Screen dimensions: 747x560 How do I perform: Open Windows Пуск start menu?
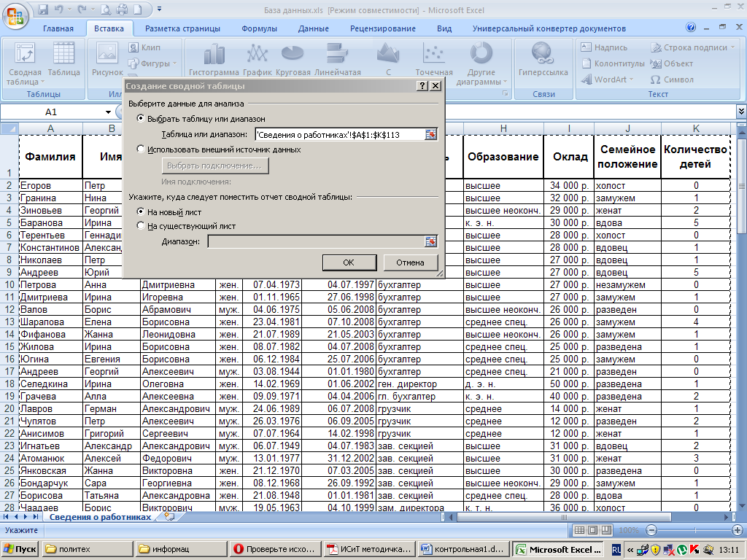(20, 549)
